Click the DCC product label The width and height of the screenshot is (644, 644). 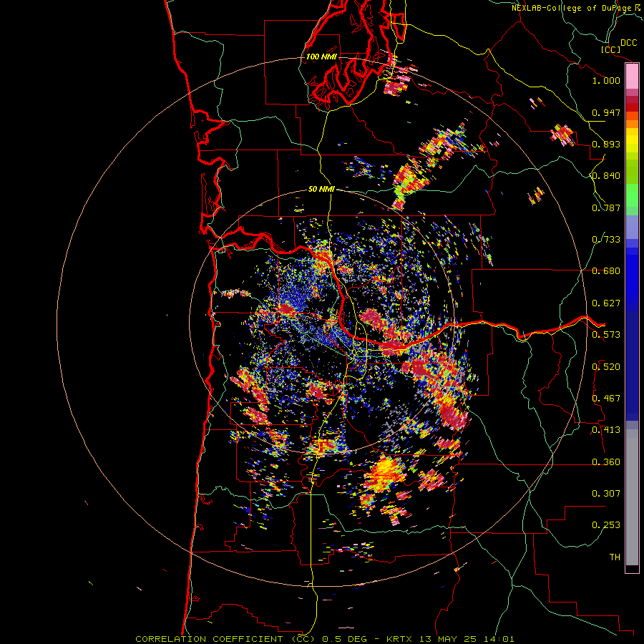coord(628,43)
